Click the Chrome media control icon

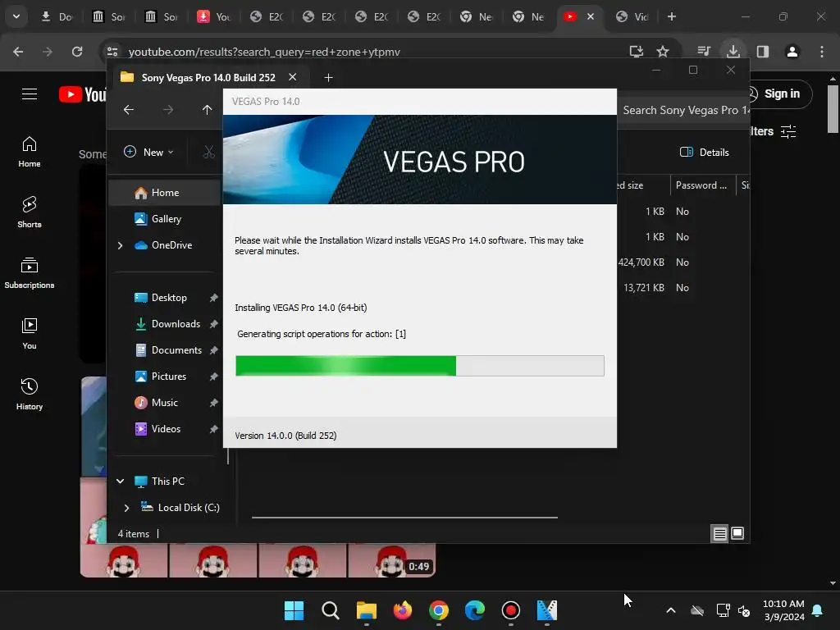pyautogui.click(x=704, y=52)
